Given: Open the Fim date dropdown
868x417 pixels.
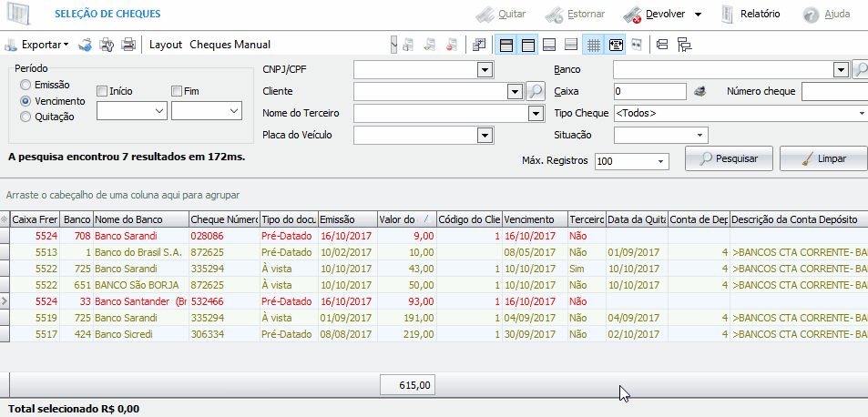Looking at the screenshot, I should pos(233,111).
